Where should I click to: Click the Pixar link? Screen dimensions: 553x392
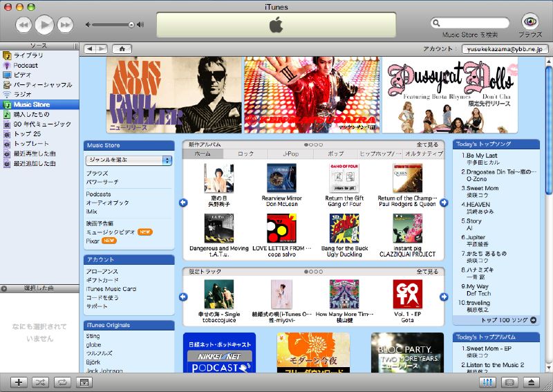(93, 241)
